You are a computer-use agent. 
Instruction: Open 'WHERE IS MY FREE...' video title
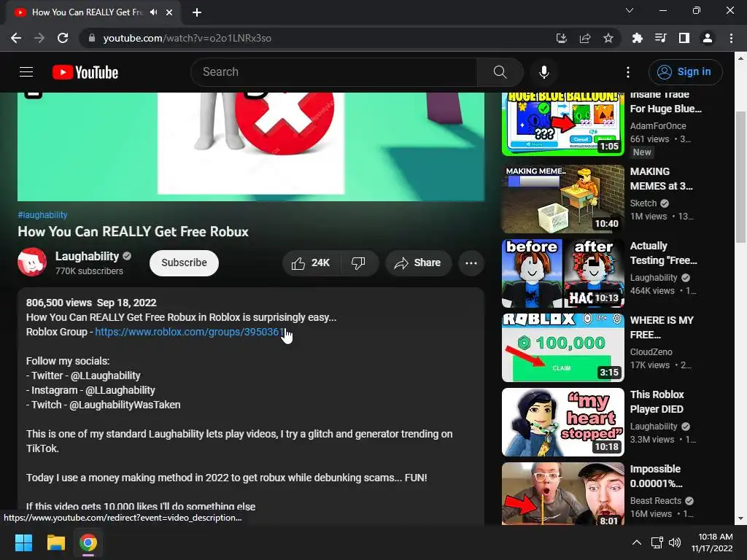[x=662, y=327]
